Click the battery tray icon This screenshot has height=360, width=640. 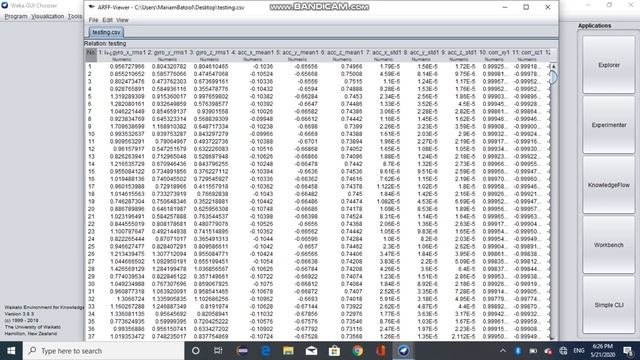pyautogui.click(x=533, y=351)
